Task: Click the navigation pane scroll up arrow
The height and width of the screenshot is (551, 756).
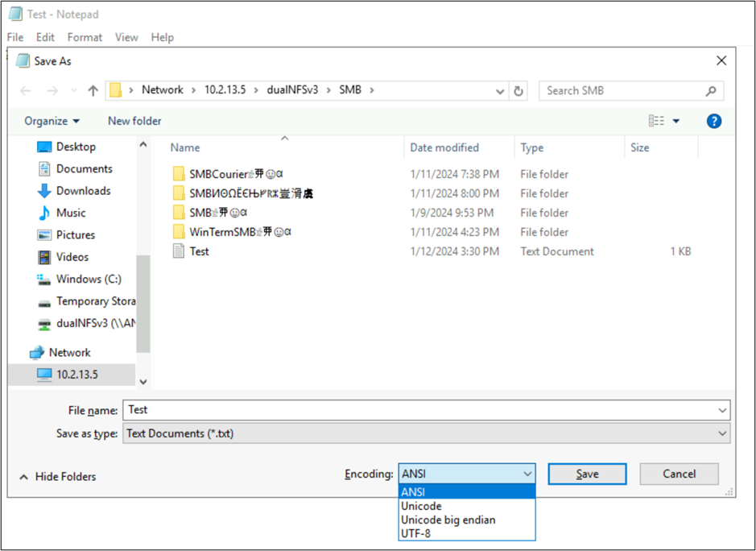Action: [x=143, y=144]
